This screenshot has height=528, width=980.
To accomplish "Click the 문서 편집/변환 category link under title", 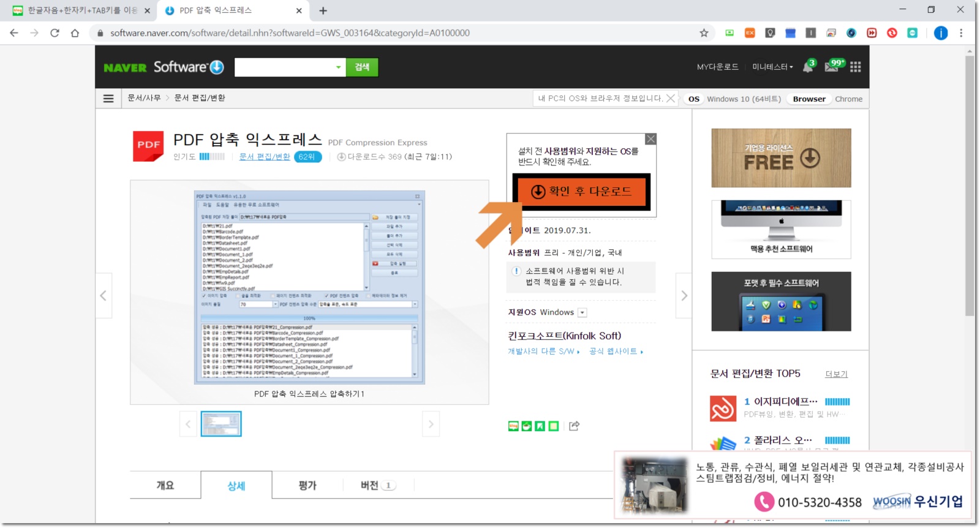I will click(x=265, y=157).
